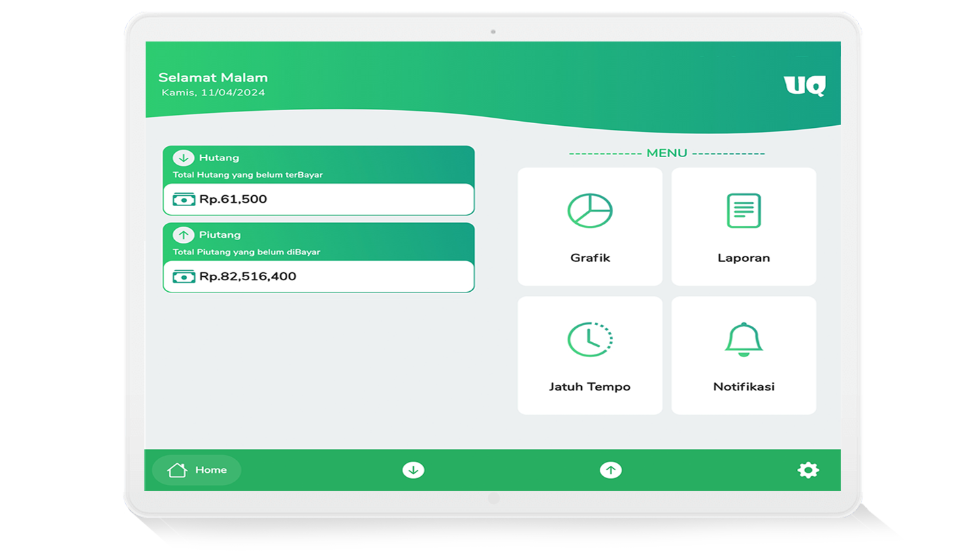
Task: Go to the up-arrow tab in bottom bar
Action: click(x=610, y=470)
